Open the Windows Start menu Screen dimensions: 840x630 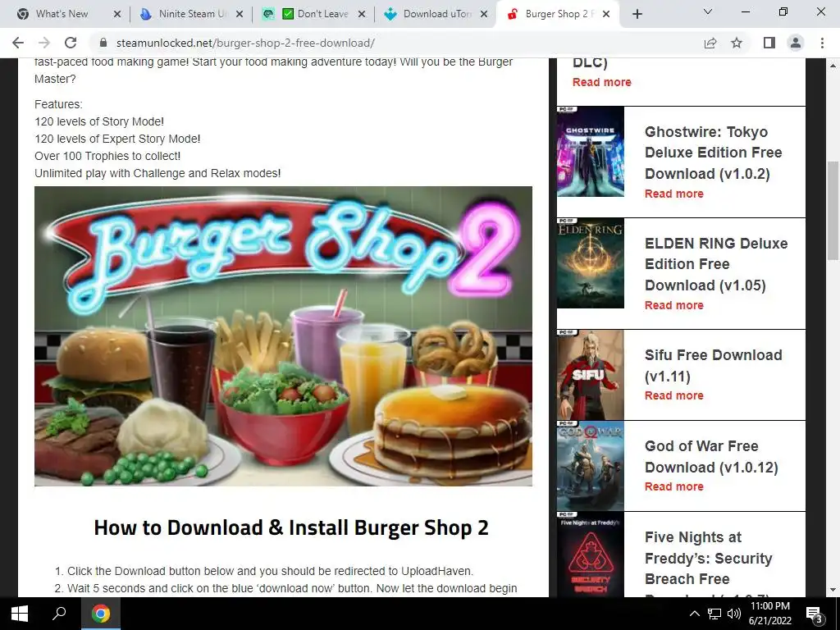click(20, 614)
